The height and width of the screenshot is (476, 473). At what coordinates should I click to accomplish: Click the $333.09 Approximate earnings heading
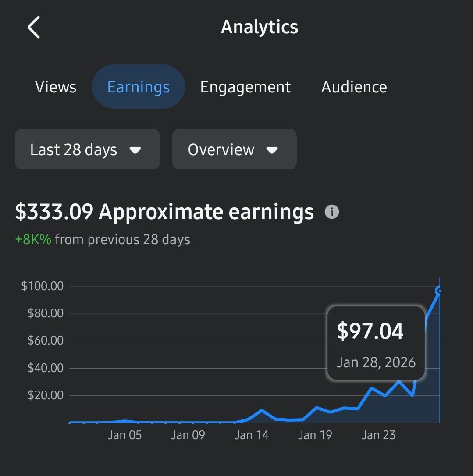tap(164, 212)
